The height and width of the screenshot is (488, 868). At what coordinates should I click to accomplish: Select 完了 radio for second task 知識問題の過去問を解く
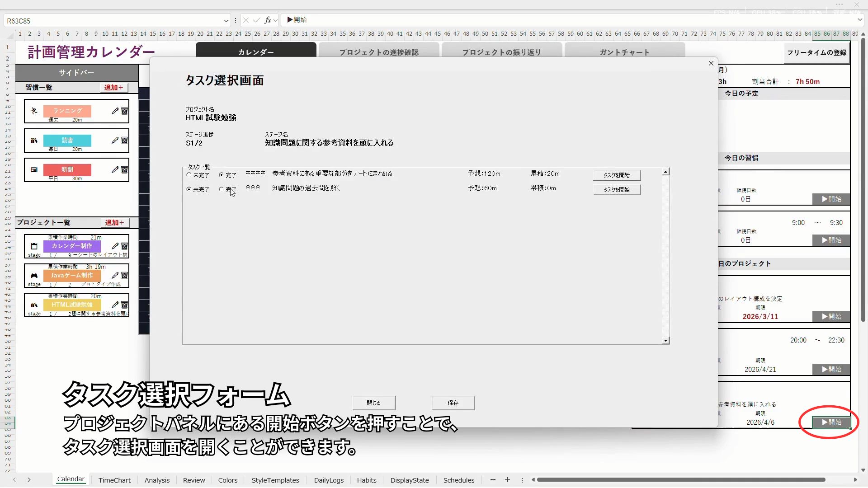click(x=221, y=189)
